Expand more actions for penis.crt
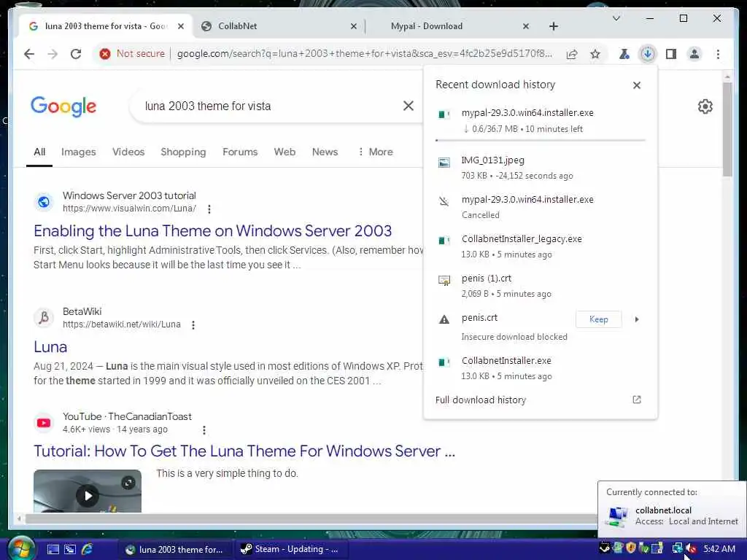Image resolution: width=747 pixels, height=560 pixels. coord(637,319)
